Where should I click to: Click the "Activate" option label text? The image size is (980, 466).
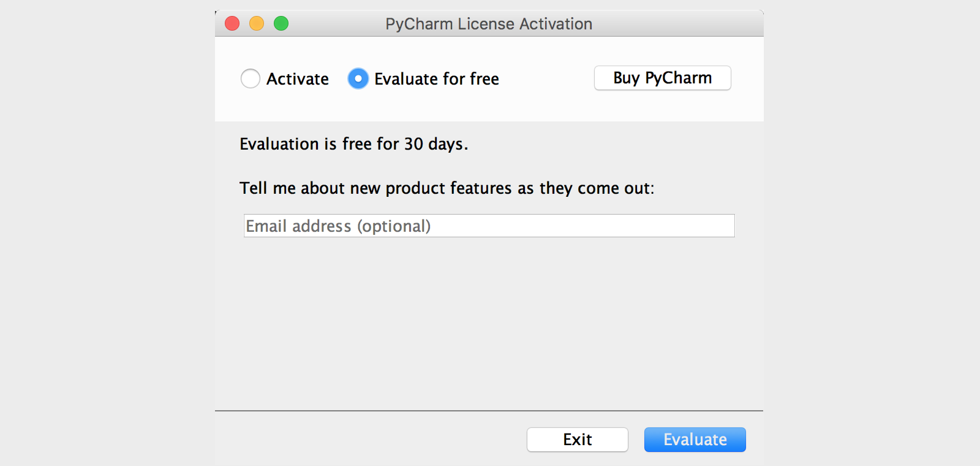point(298,79)
